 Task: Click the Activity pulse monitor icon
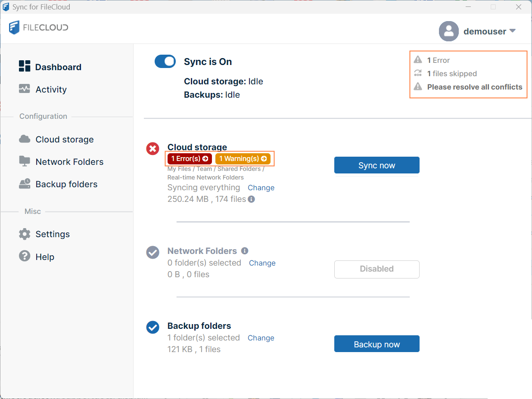25,89
